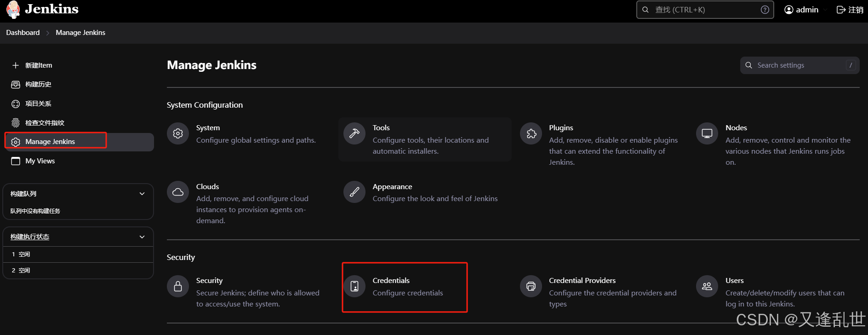868x335 pixels.
Task: Click the magnifier icon in 查找 search box
Action: coord(645,10)
